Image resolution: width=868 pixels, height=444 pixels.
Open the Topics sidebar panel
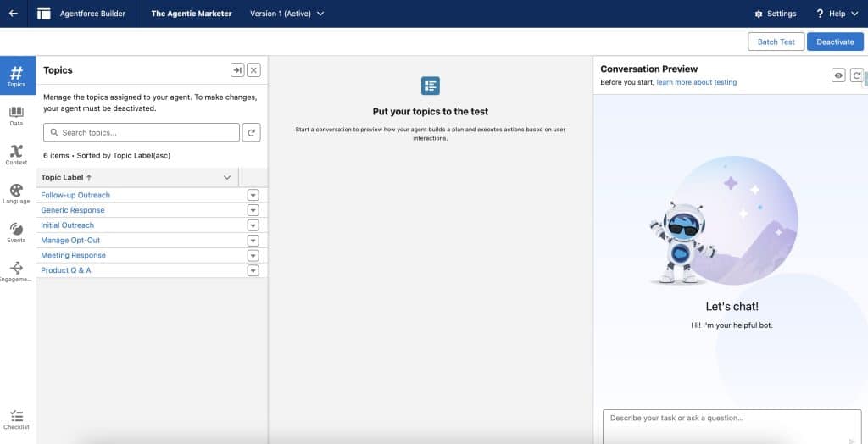(17, 76)
